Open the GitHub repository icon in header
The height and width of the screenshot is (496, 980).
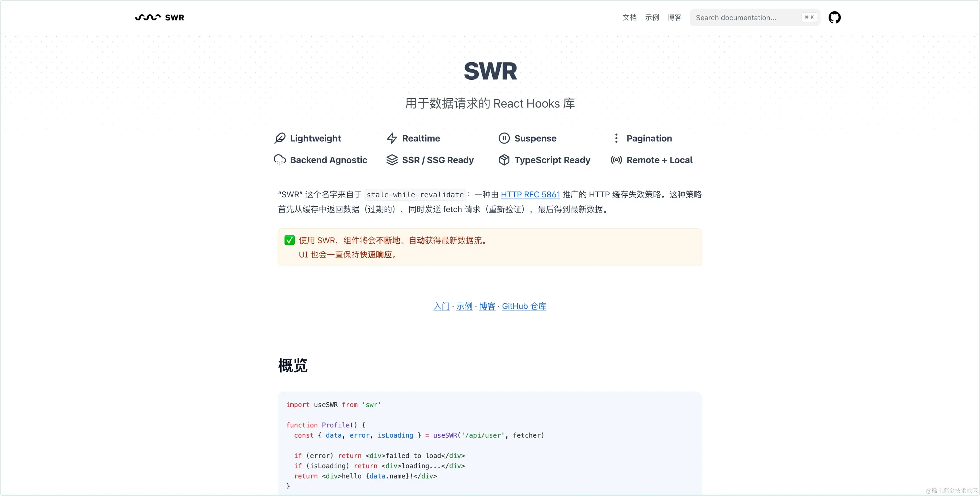coord(834,17)
